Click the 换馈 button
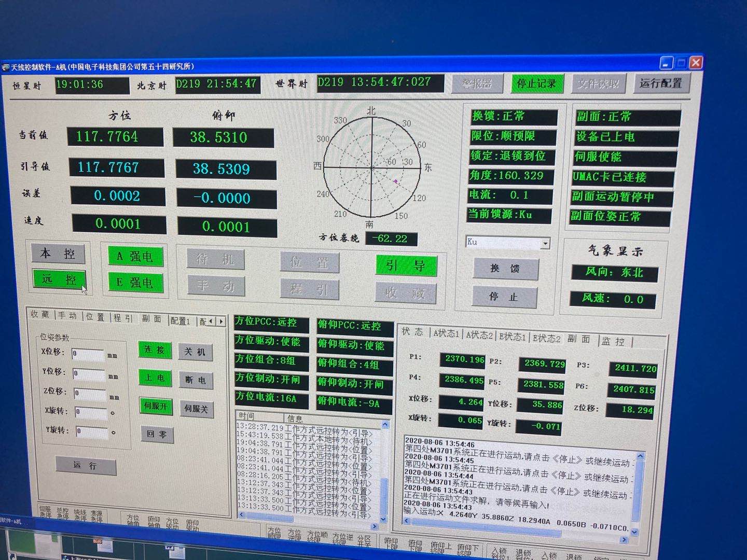 pos(505,269)
